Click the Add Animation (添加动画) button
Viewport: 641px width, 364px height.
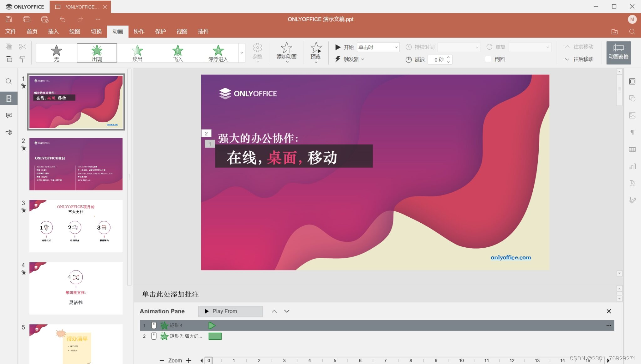(286, 52)
